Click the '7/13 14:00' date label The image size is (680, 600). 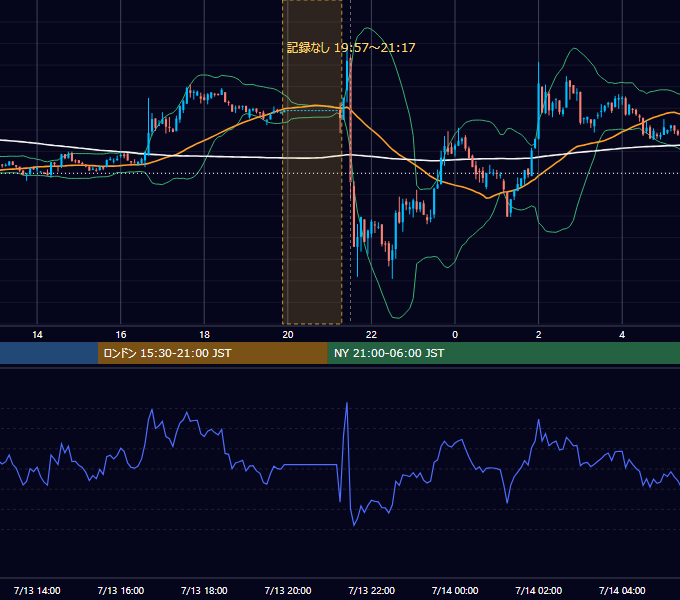click(37, 590)
